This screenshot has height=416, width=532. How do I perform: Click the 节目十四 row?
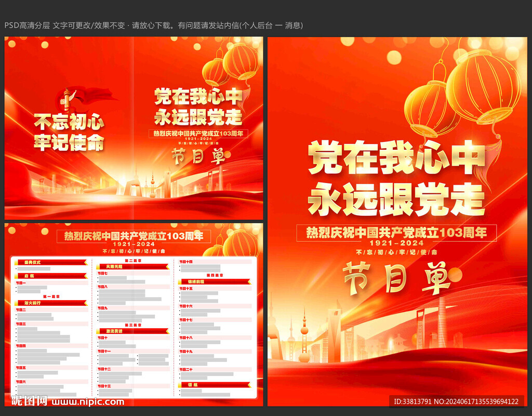[215, 262]
